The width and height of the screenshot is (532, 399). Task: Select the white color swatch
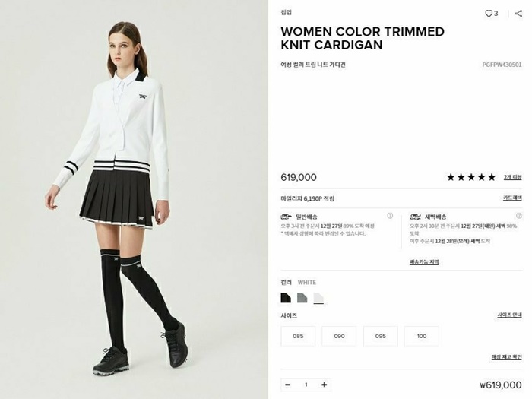[318, 298]
